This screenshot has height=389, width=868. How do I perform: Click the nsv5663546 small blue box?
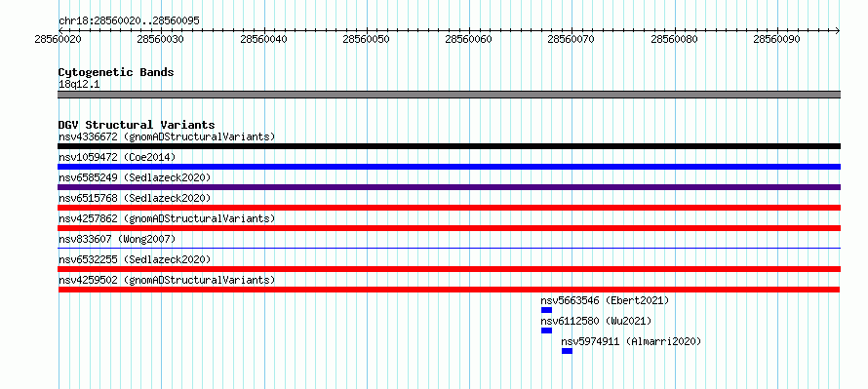546,310
